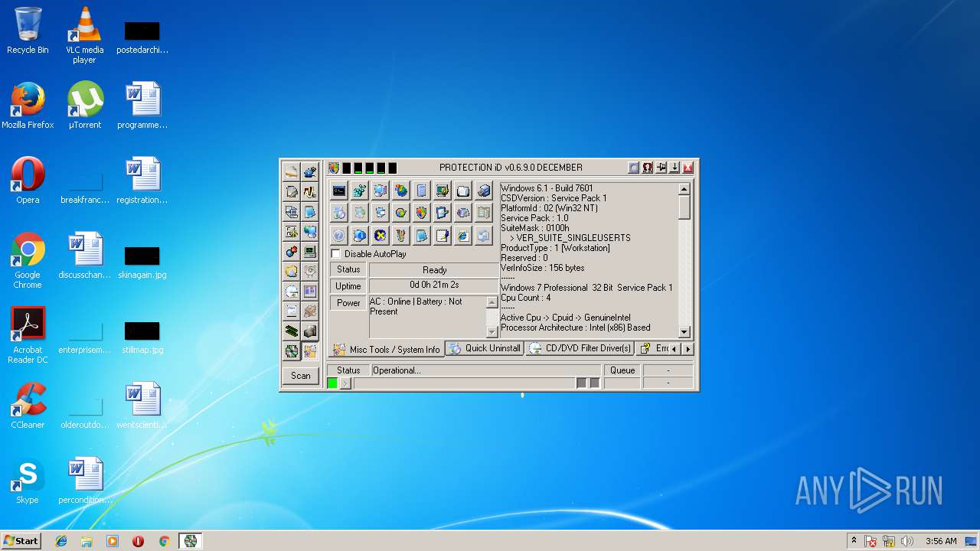
Task: Select the green RAM module sidebar icon
Action: pyautogui.click(x=291, y=331)
